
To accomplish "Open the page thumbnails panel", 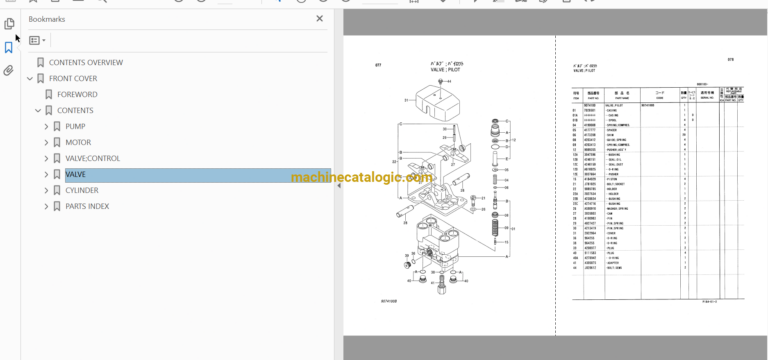I will point(9,24).
